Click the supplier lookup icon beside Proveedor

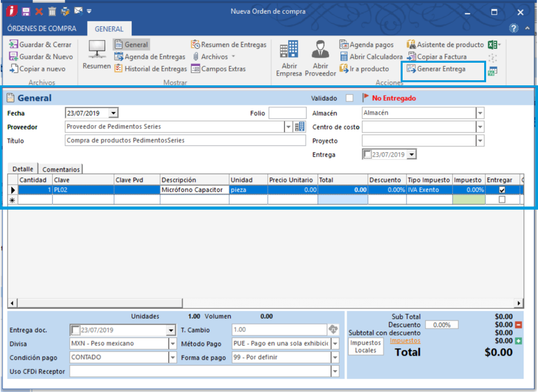click(300, 127)
